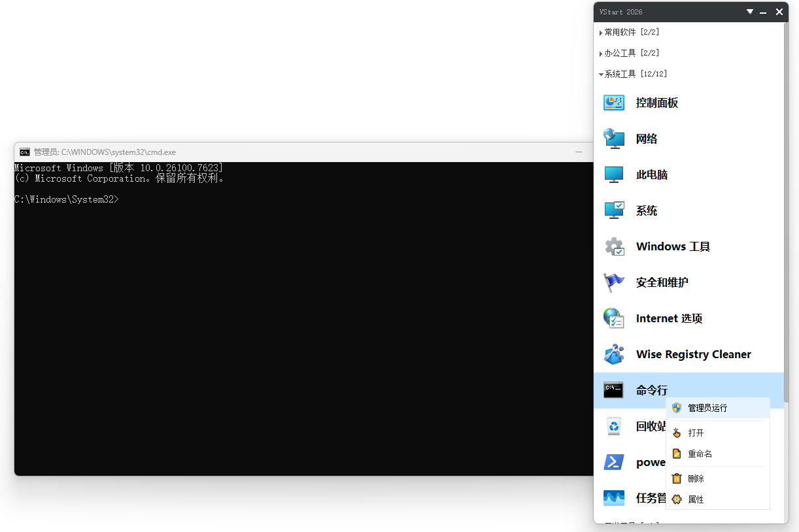Image resolution: width=799 pixels, height=532 pixels.
Task: Click the This PC (此电脑) icon
Action: click(614, 175)
